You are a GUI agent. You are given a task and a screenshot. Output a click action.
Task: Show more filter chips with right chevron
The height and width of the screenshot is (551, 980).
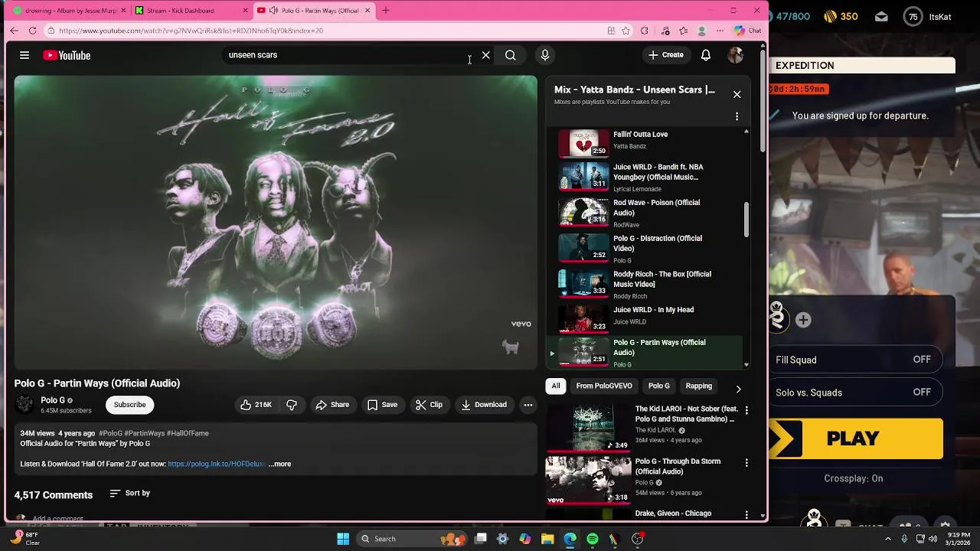(x=738, y=389)
